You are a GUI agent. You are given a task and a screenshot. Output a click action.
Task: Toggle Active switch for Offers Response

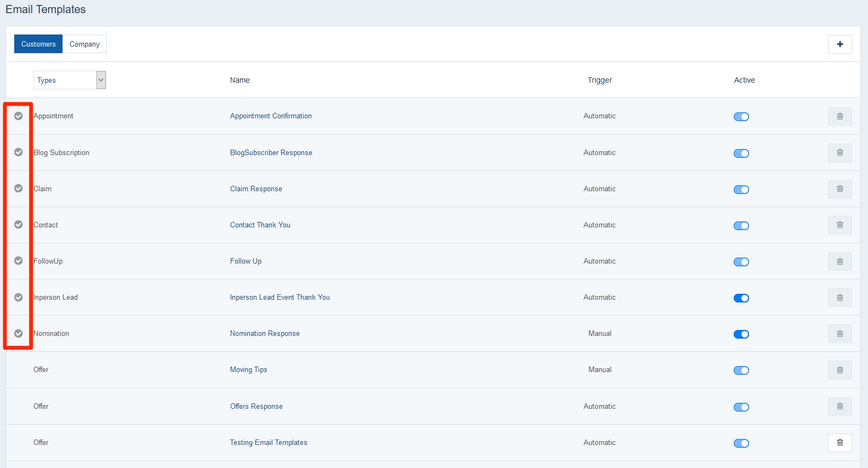coord(741,407)
